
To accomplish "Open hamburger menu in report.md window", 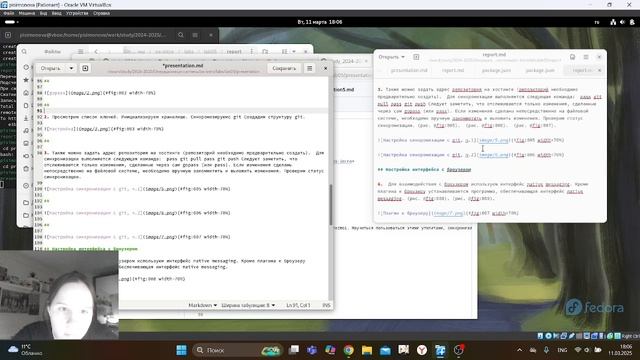I will click(586, 57).
